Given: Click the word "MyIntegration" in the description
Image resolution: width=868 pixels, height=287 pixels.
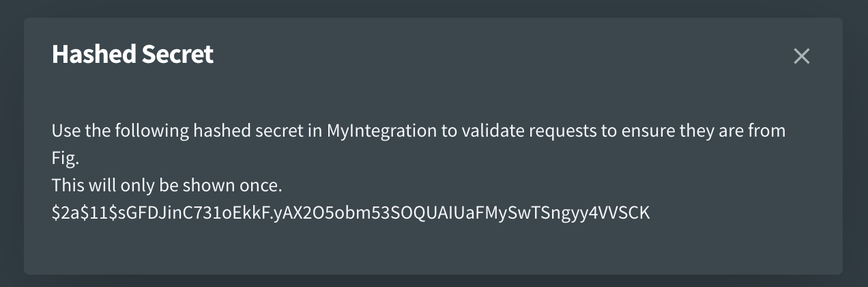Looking at the screenshot, I should pos(382,131).
